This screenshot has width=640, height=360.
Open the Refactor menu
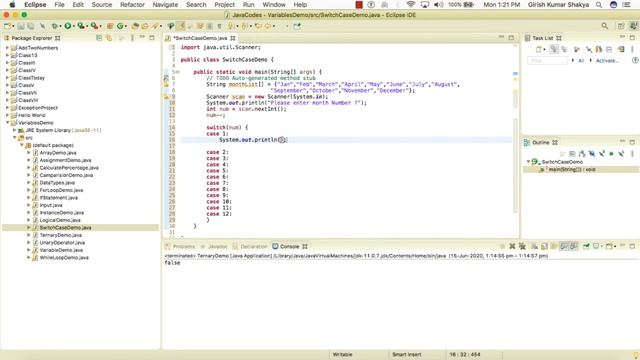pyautogui.click(x=132, y=4)
